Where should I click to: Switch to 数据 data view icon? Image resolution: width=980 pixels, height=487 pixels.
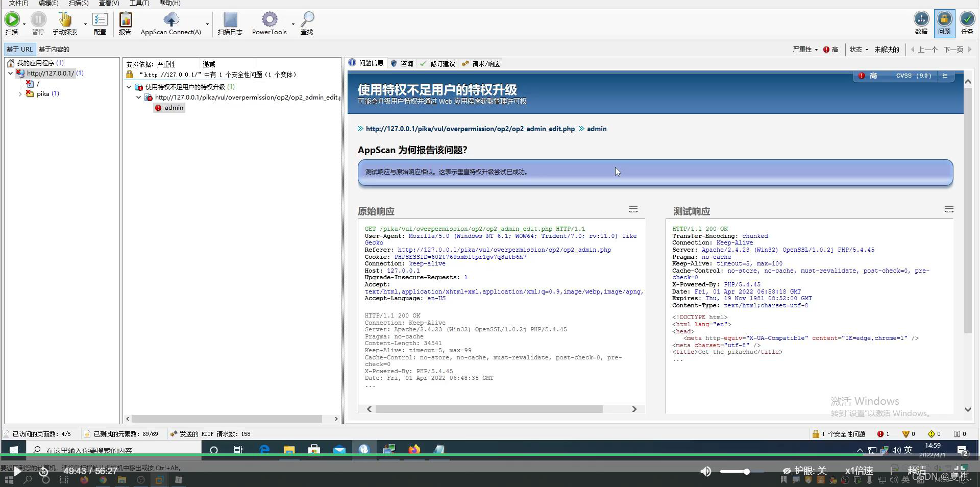(x=921, y=19)
